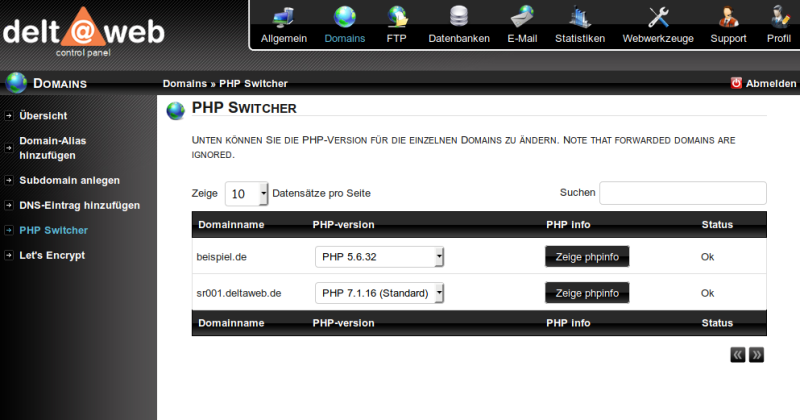800x420 pixels.
Task: Click the Ok status for beispiel.de
Action: [x=707, y=257]
